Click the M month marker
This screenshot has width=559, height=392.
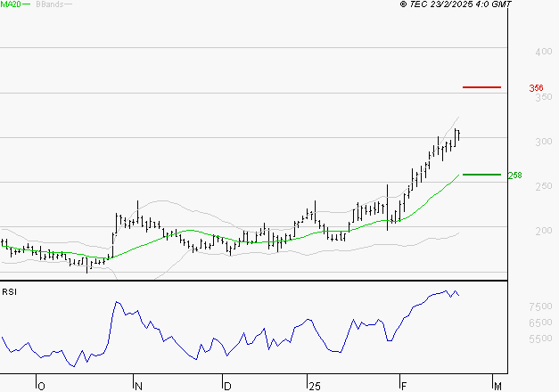[497, 387]
